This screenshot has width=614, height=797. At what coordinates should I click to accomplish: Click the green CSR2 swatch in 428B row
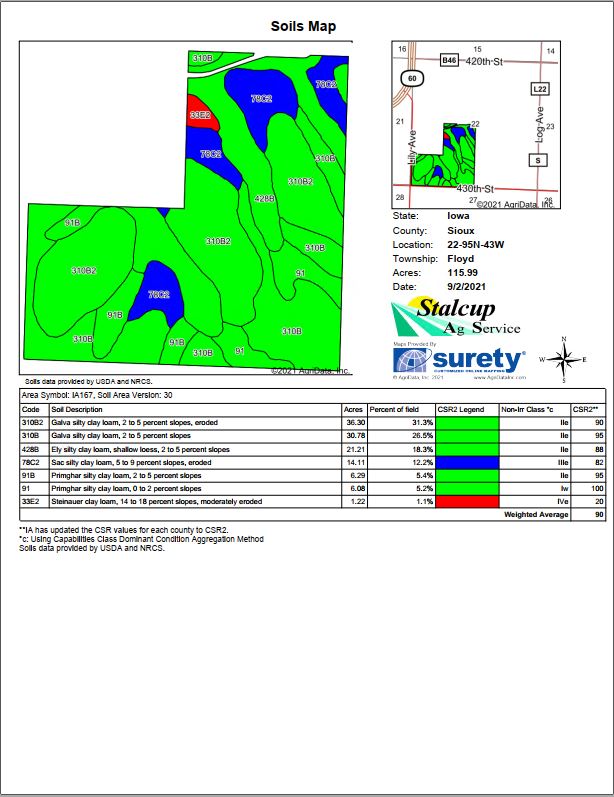pos(468,449)
